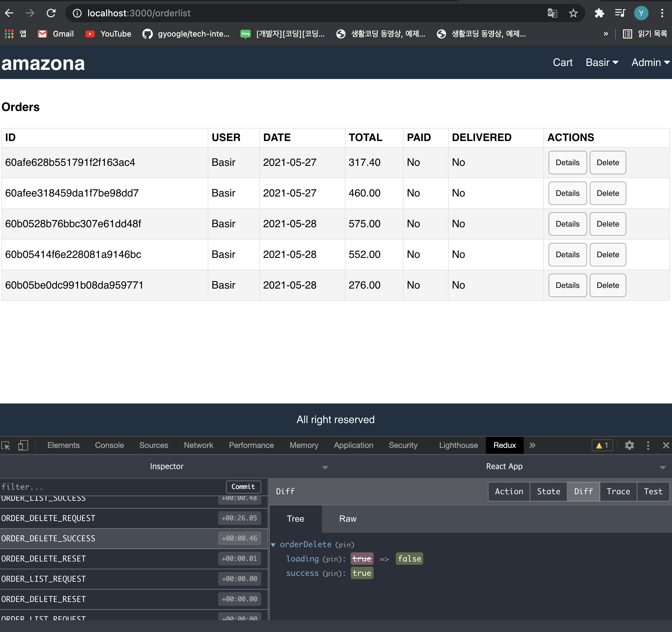The width and height of the screenshot is (672, 632).
Task: Open the media control playlist icon
Action: 620,13
